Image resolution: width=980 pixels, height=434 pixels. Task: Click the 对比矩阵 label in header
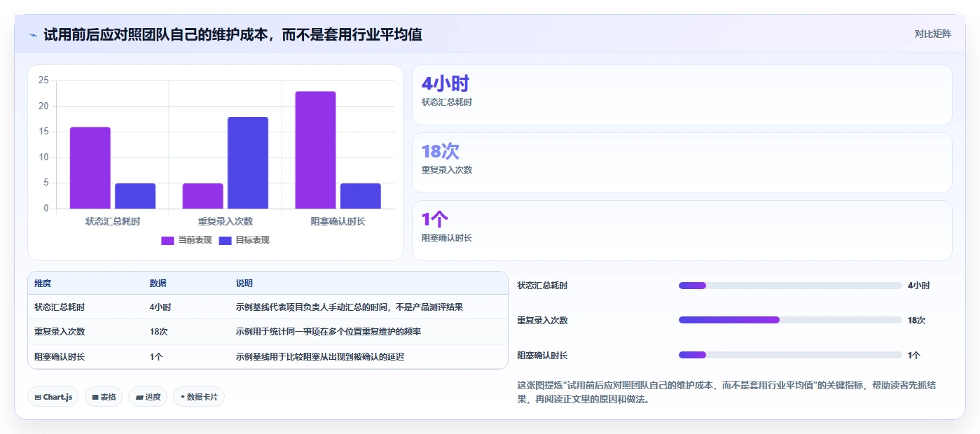click(x=932, y=34)
